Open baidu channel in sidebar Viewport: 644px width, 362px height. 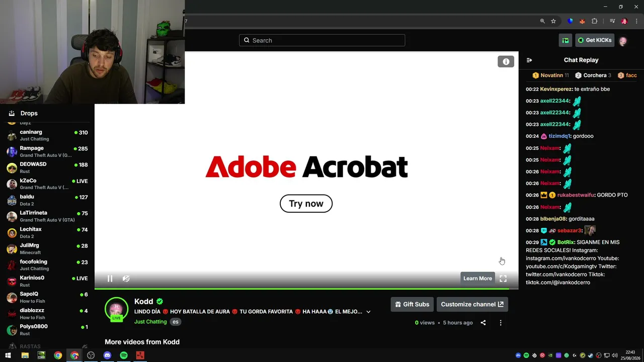click(47, 200)
